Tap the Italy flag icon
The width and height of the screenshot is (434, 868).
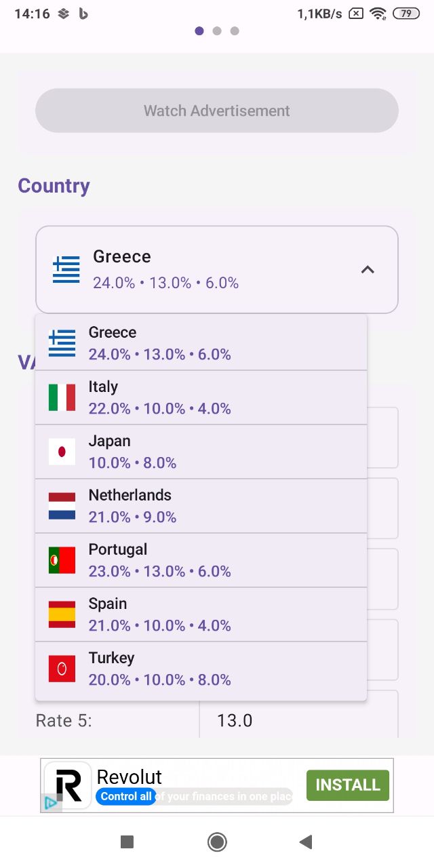[62, 397]
